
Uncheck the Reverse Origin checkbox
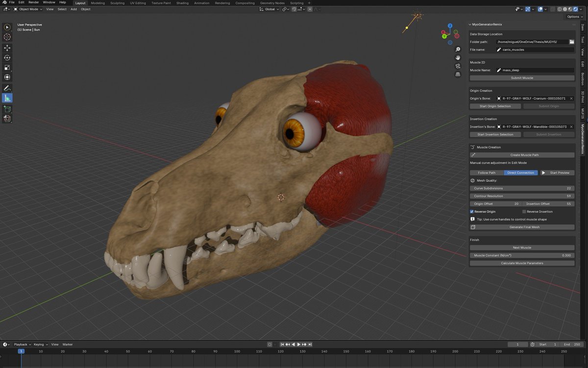(x=472, y=211)
